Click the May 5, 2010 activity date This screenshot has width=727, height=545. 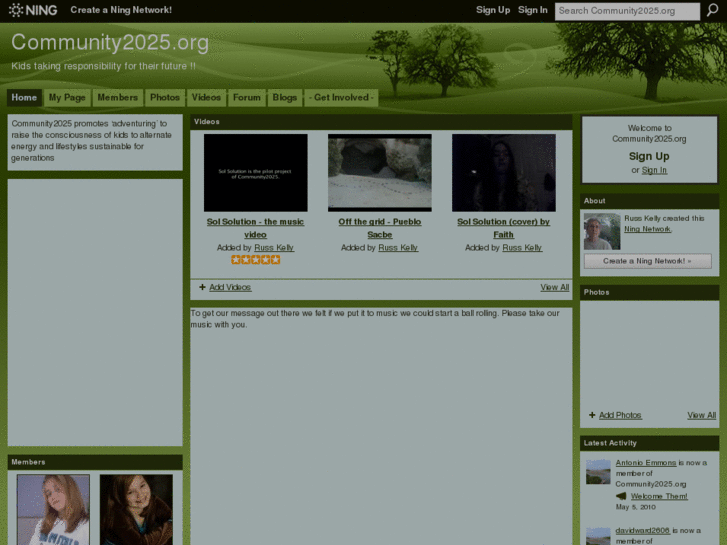coord(636,507)
